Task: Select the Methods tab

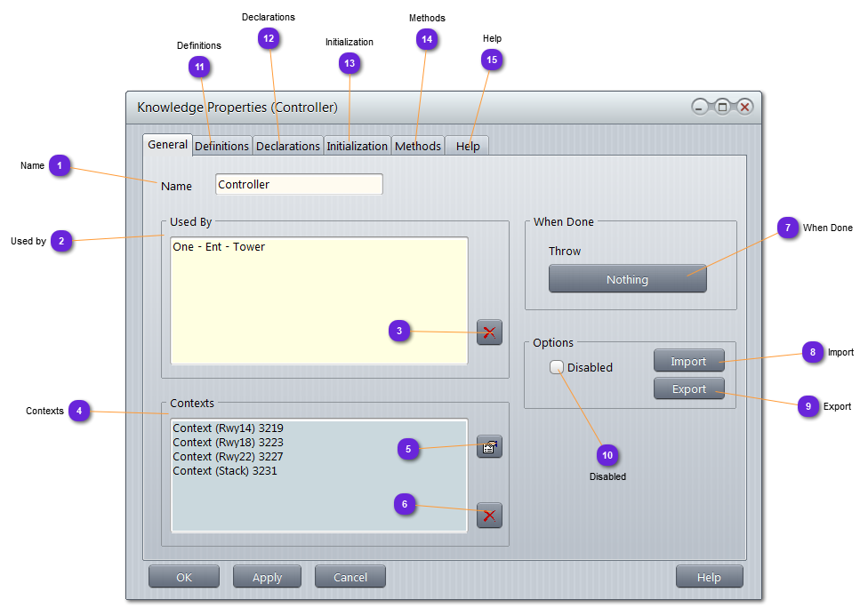Action: pos(418,146)
